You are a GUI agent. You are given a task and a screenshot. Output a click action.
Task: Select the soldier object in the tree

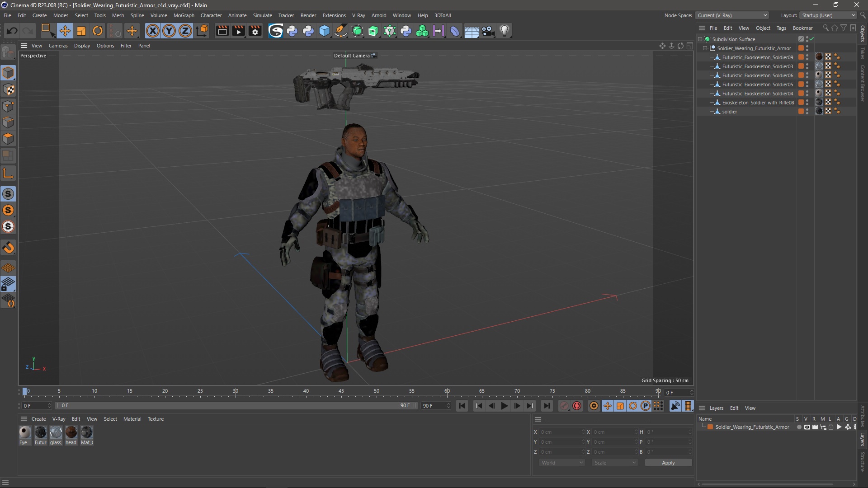(729, 112)
